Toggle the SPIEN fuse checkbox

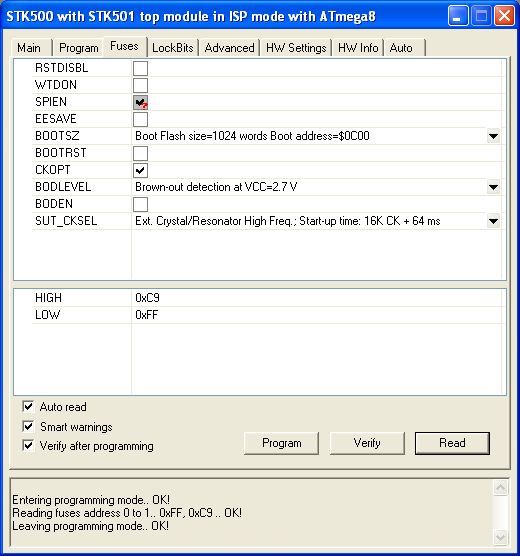pos(140,102)
